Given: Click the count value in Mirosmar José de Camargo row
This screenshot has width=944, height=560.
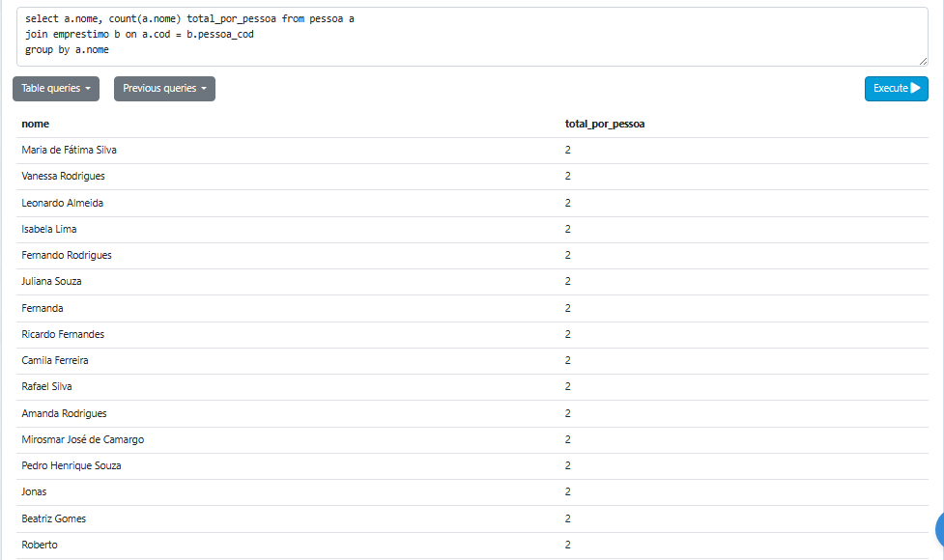Looking at the screenshot, I should (x=568, y=439).
